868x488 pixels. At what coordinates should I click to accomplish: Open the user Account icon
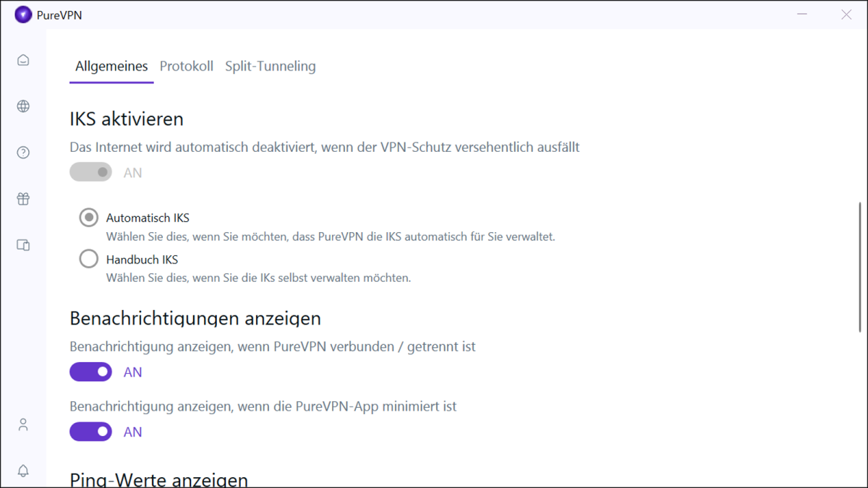tap(23, 424)
